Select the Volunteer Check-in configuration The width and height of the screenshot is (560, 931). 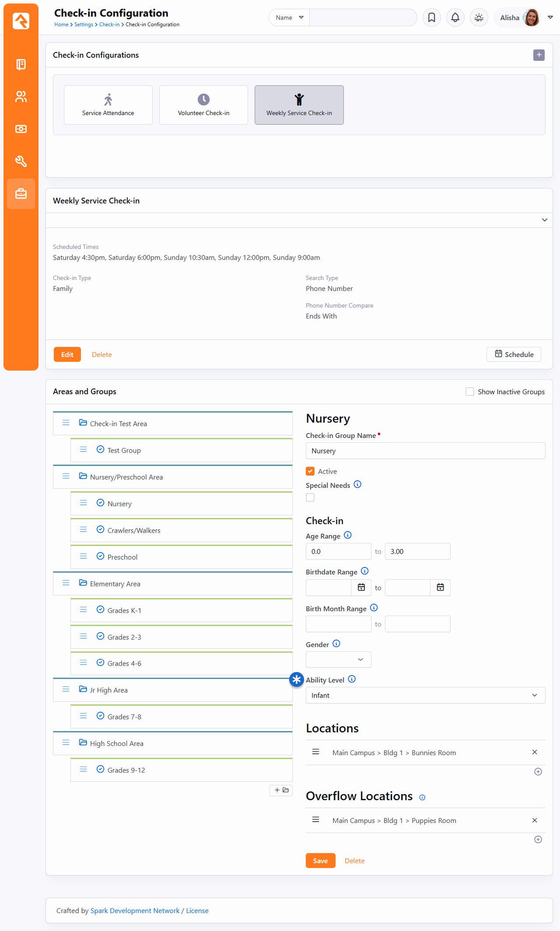(203, 105)
